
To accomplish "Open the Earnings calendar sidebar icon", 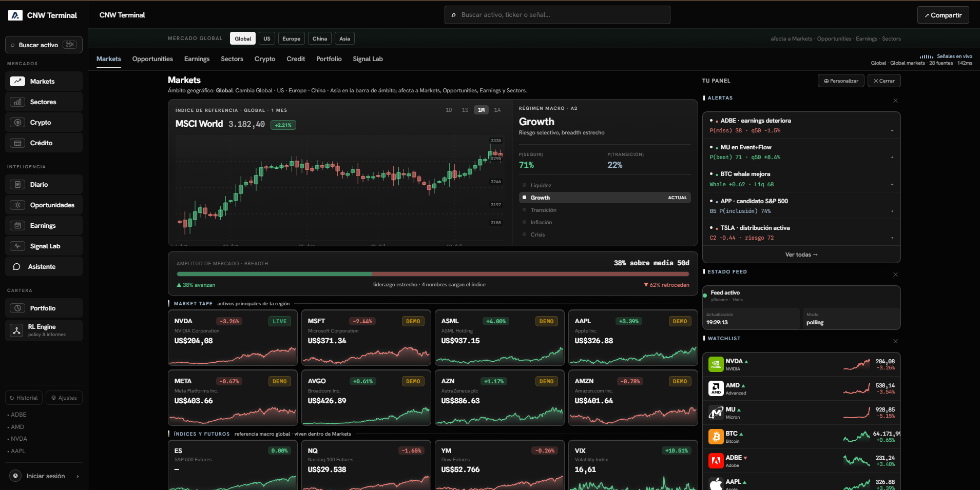I will 17,225.
